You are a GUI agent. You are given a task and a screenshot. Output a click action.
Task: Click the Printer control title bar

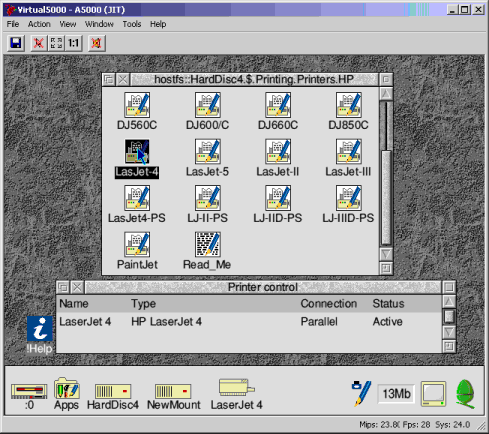tap(263, 287)
